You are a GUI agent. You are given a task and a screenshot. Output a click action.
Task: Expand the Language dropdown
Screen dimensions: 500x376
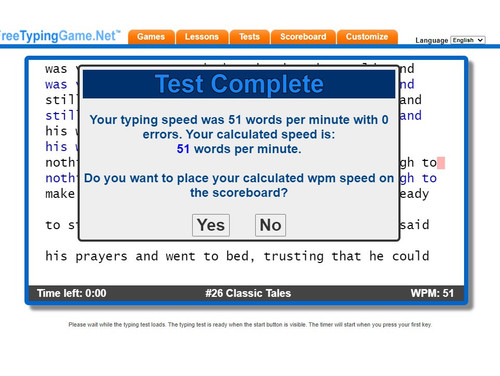point(468,40)
